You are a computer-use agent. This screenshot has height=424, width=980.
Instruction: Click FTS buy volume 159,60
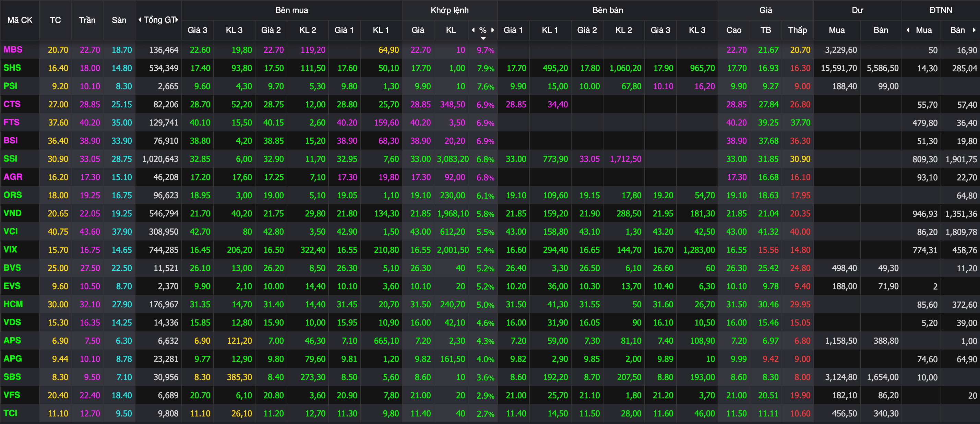tap(386, 122)
